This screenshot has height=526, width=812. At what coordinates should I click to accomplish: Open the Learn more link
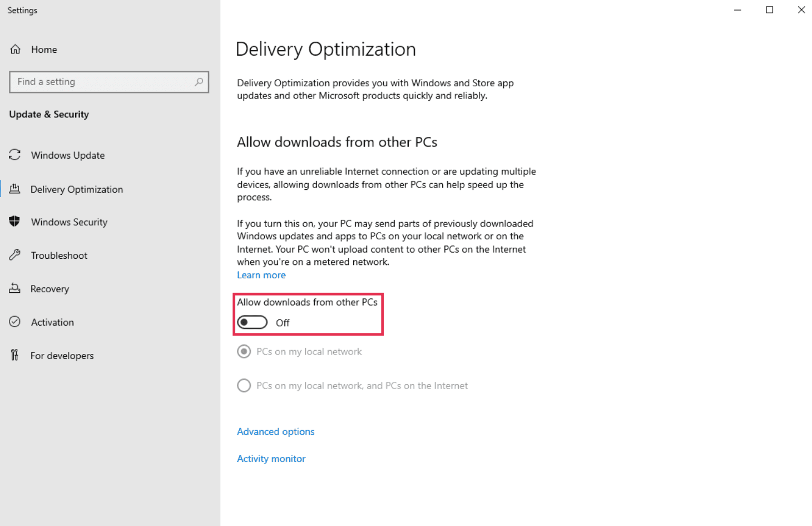[261, 275]
